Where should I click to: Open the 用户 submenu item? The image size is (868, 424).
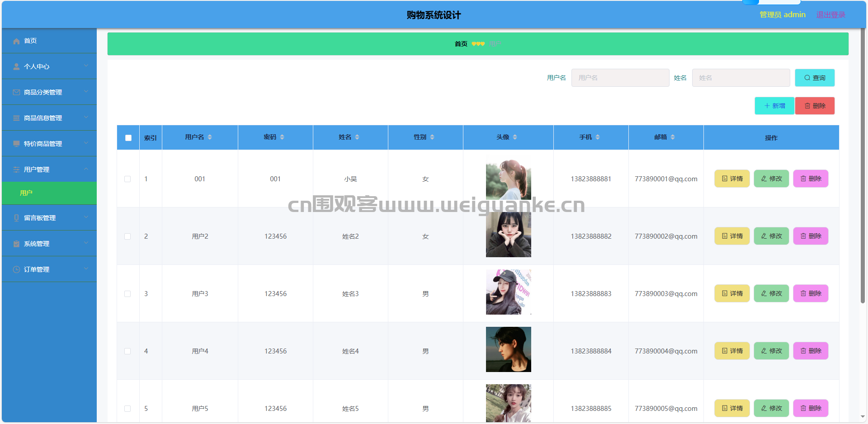(26, 193)
